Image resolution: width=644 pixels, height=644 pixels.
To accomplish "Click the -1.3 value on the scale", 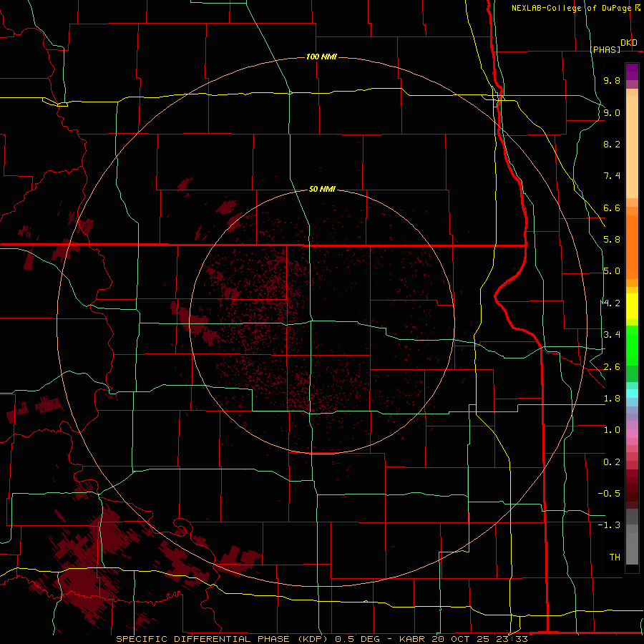I will click(x=609, y=525).
